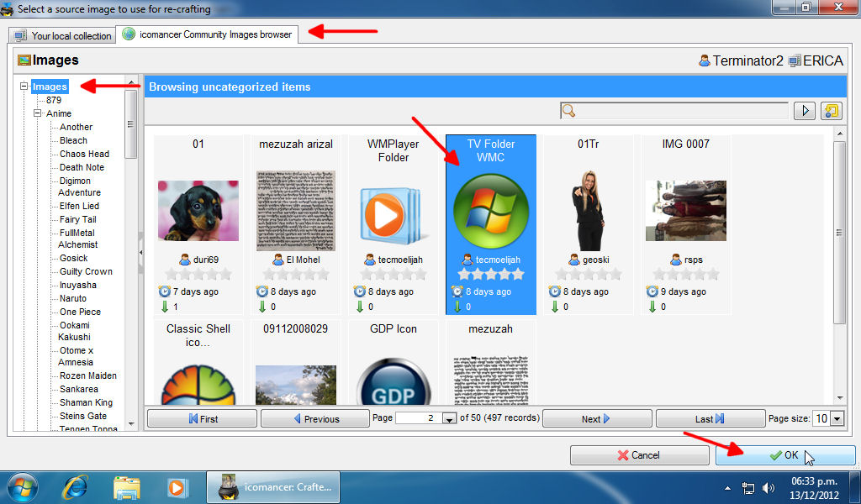This screenshot has height=504, width=861.
Task: Select the mezuzah arizal image thumbnail
Action: click(296, 211)
